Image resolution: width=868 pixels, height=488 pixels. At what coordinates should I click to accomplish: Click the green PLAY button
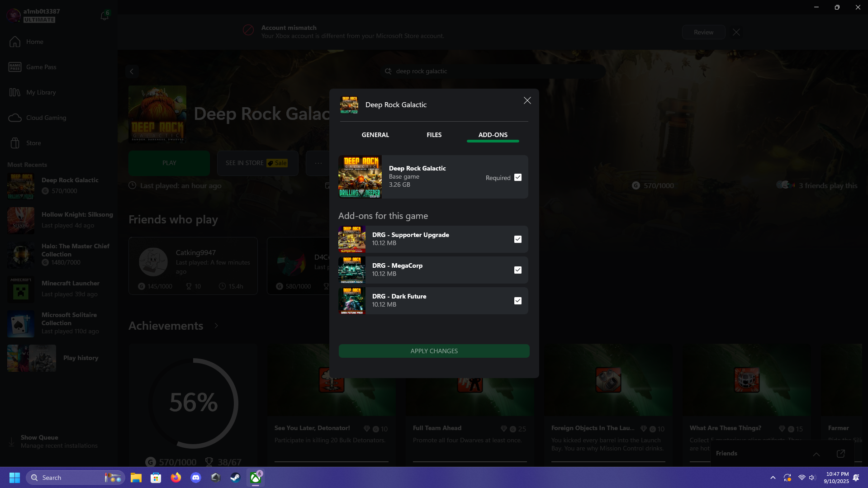pyautogui.click(x=169, y=163)
